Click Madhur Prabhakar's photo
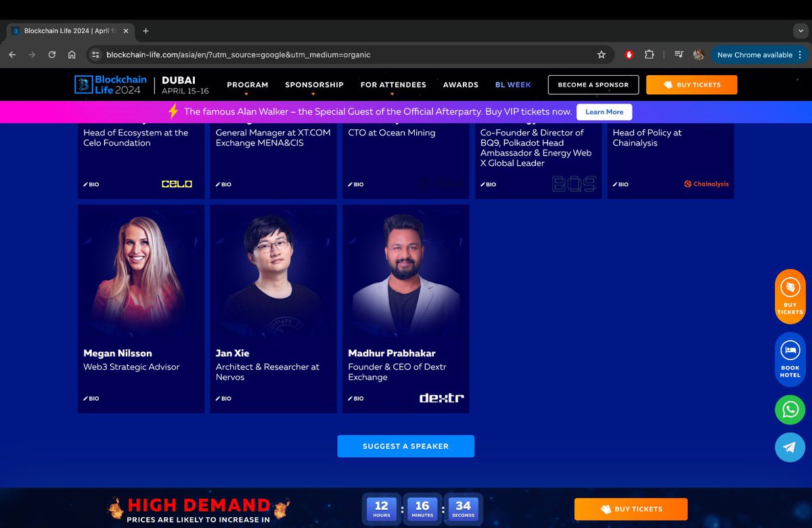The image size is (812, 528). 406,274
